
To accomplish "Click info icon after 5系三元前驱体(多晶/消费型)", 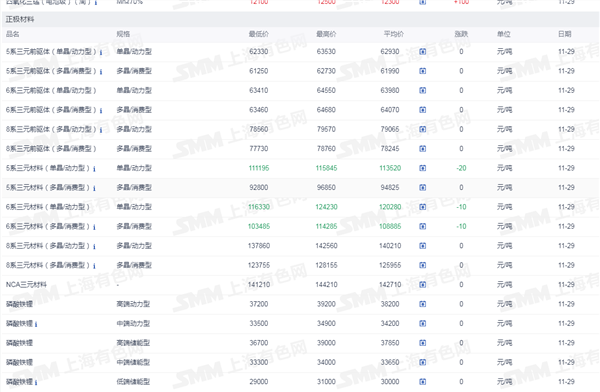I will click(101, 72).
